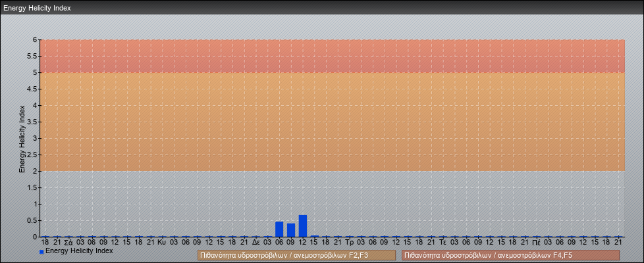Select the Τρ day label on time axis
The image size is (644, 263).
349,243
